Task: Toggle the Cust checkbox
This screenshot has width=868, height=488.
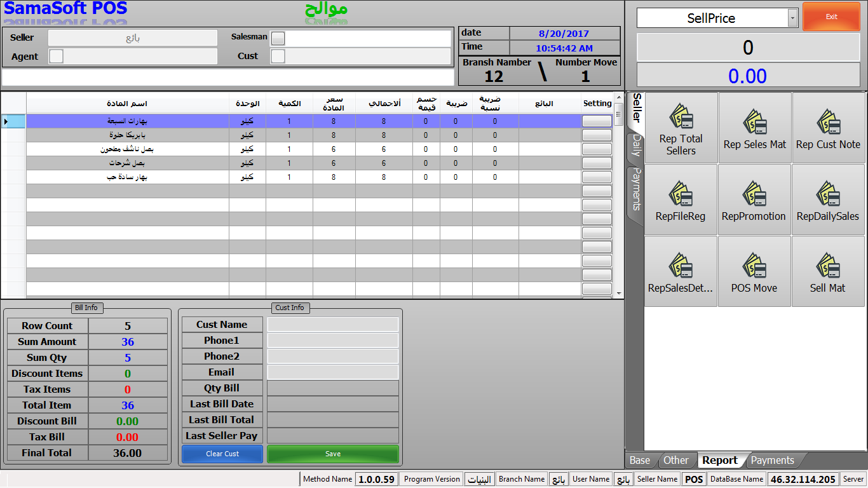Action: 278,57
